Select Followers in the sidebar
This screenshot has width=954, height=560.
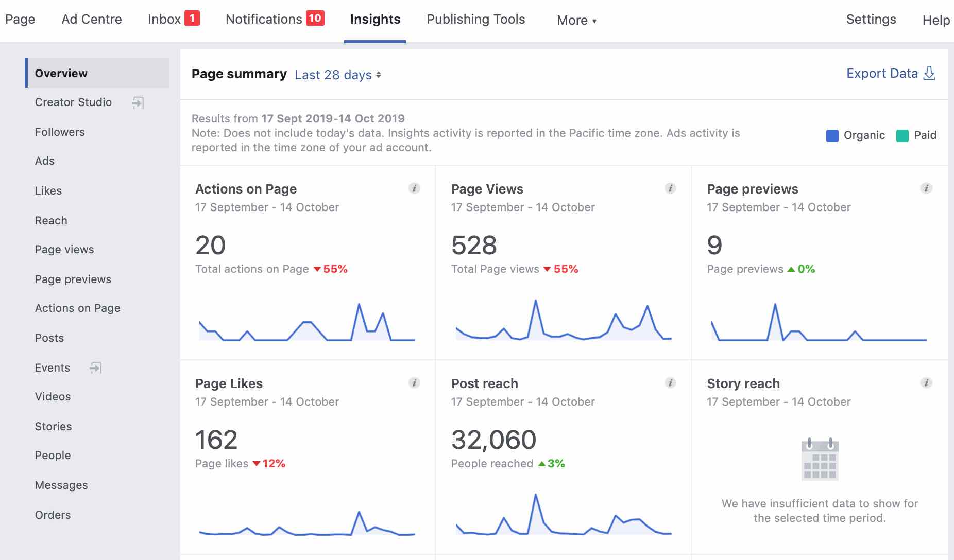(x=60, y=132)
